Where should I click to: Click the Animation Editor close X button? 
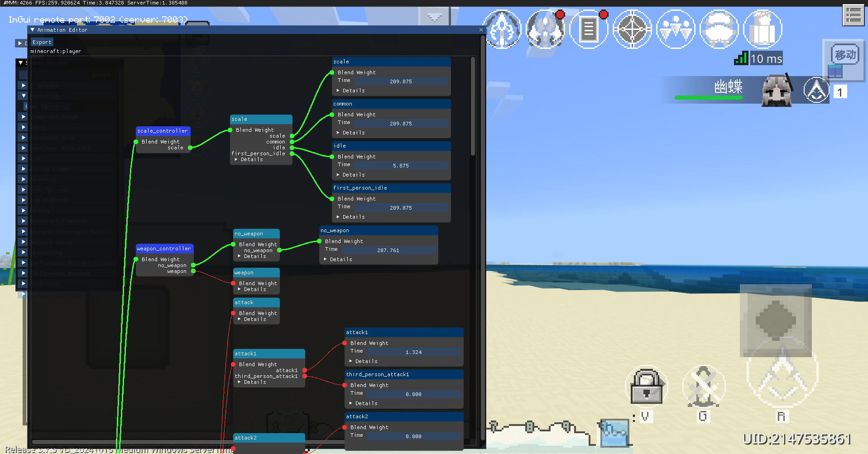click(481, 30)
